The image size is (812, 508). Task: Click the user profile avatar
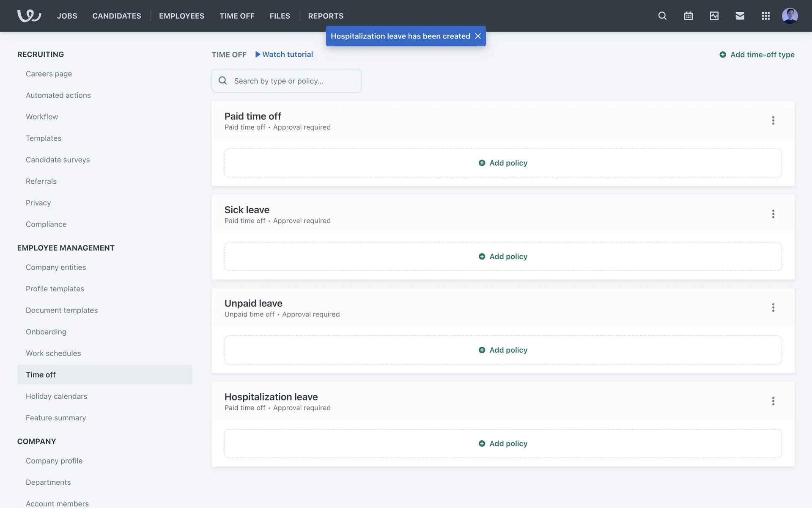coord(790,16)
